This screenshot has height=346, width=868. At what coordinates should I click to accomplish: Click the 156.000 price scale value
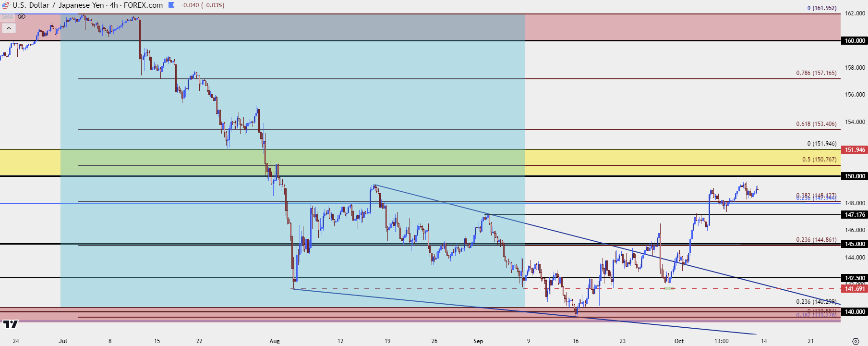click(855, 95)
